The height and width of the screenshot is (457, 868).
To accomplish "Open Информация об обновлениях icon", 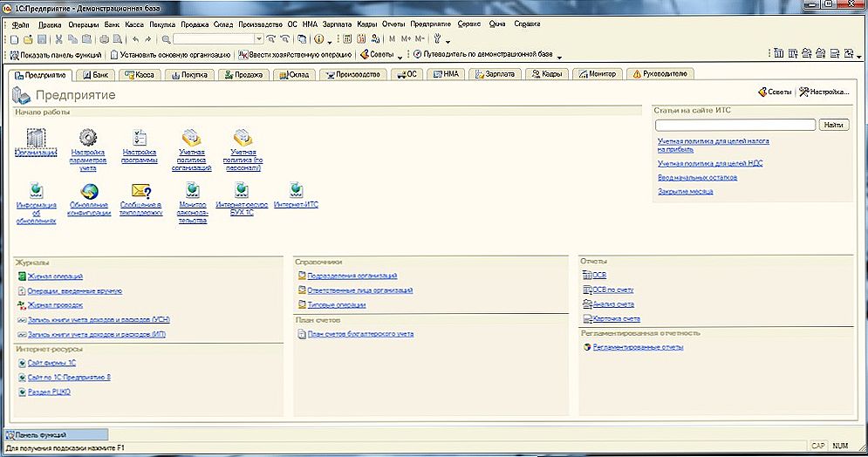I will [36, 203].
